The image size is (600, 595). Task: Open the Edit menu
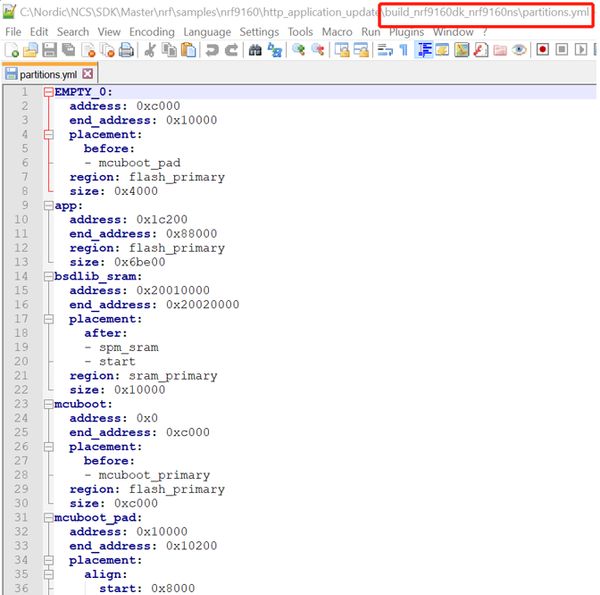pyautogui.click(x=39, y=32)
